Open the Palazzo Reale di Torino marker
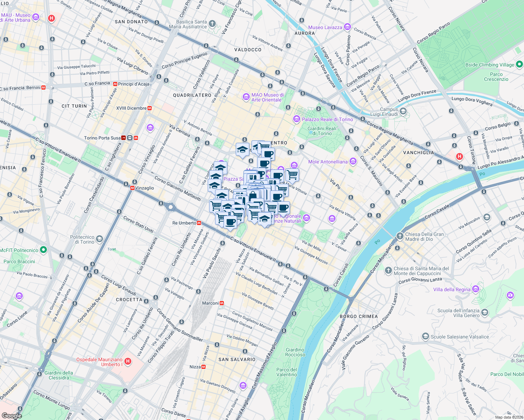 (x=297, y=119)
